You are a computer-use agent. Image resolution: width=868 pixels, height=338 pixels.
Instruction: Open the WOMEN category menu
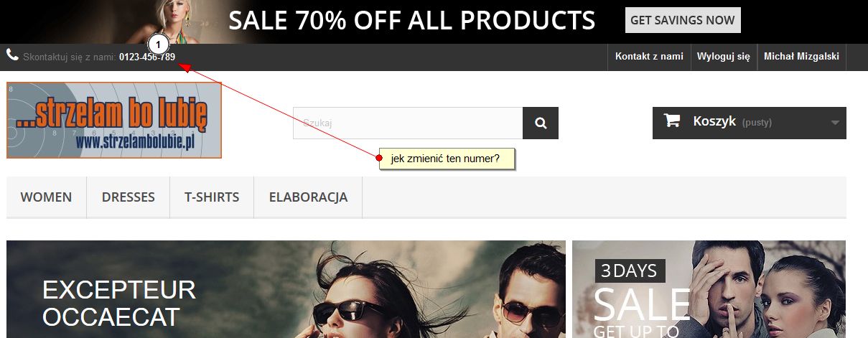(46, 197)
